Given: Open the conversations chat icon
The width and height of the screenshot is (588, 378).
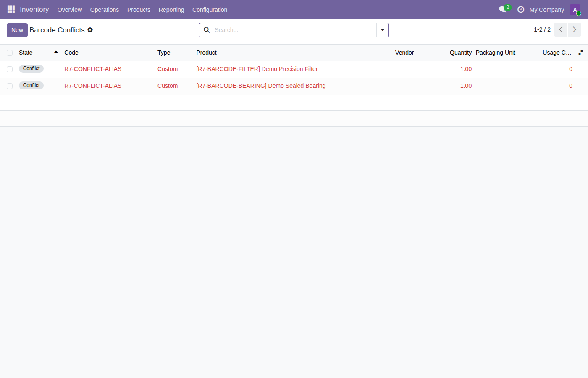Looking at the screenshot, I should pos(502,9).
